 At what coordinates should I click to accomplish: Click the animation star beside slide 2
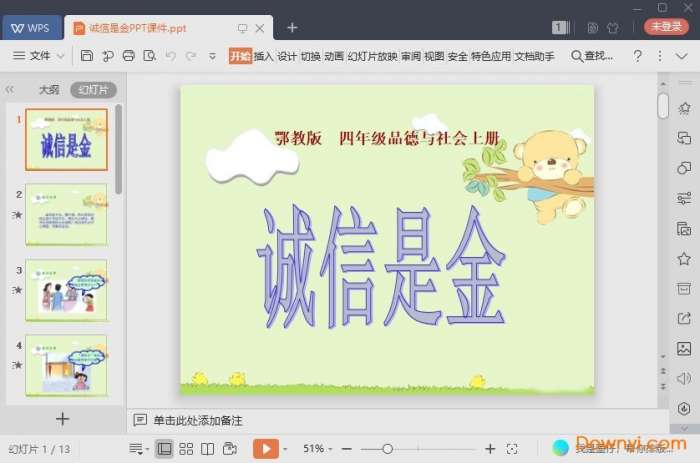(17, 215)
